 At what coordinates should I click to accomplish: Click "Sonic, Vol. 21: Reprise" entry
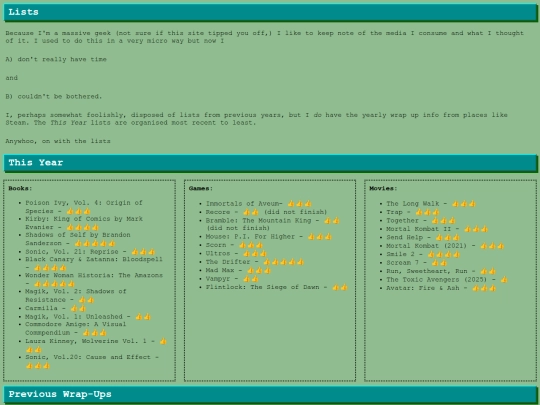[x=90, y=252]
